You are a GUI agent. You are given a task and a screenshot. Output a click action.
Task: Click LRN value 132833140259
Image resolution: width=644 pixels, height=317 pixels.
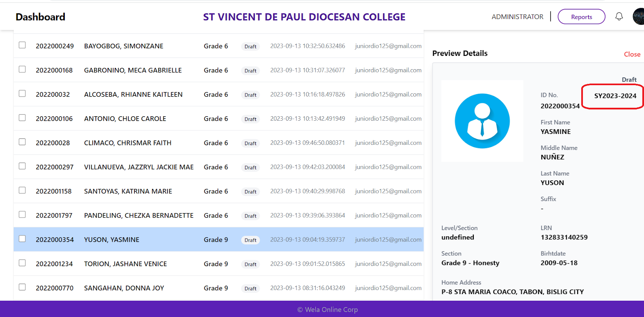[564, 237]
